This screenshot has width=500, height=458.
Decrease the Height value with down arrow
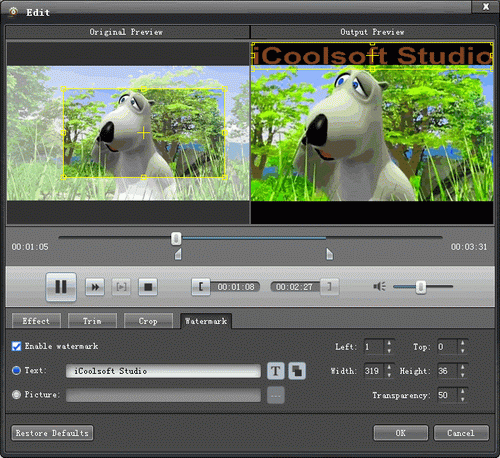coord(462,375)
